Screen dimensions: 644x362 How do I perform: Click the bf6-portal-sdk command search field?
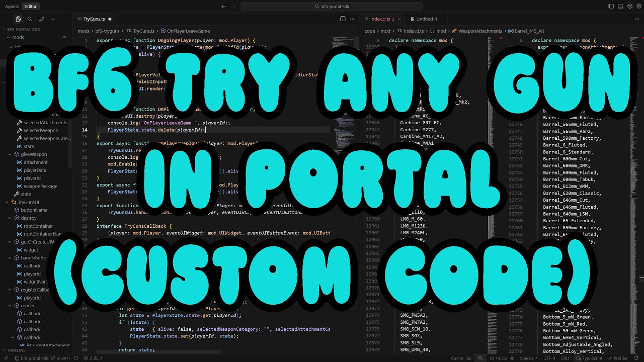(x=333, y=7)
